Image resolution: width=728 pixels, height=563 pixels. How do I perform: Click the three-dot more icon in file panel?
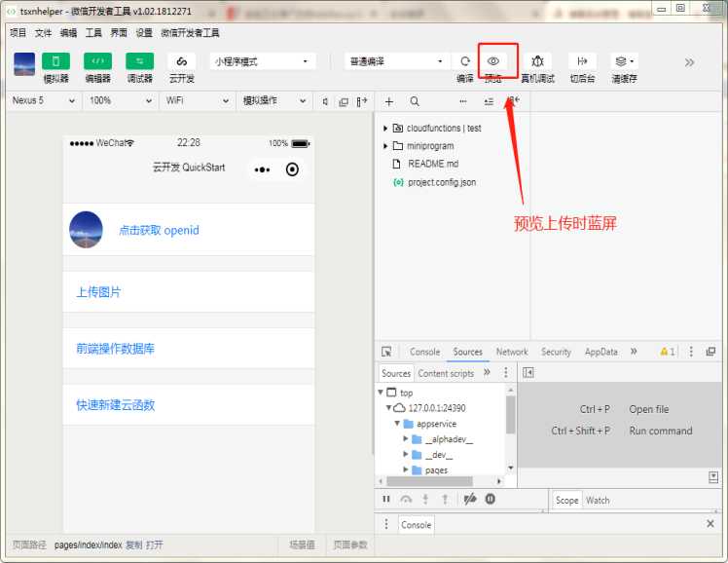tap(463, 101)
